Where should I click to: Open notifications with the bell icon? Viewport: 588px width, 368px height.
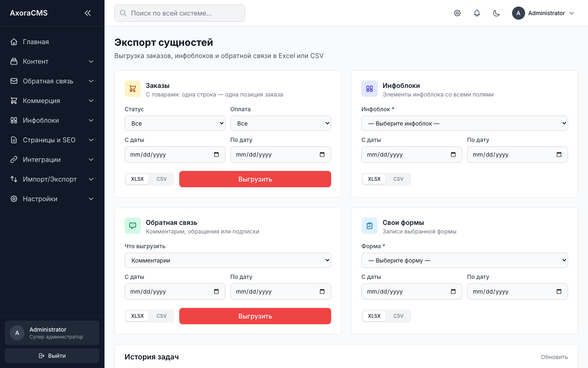coord(477,13)
